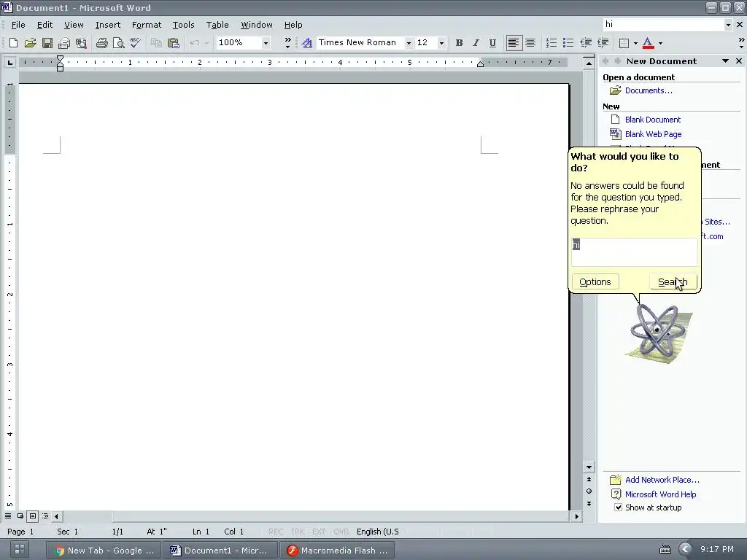Expand Formatting toolbar options chevron
The width and height of the screenshot is (747, 560).
point(741,43)
